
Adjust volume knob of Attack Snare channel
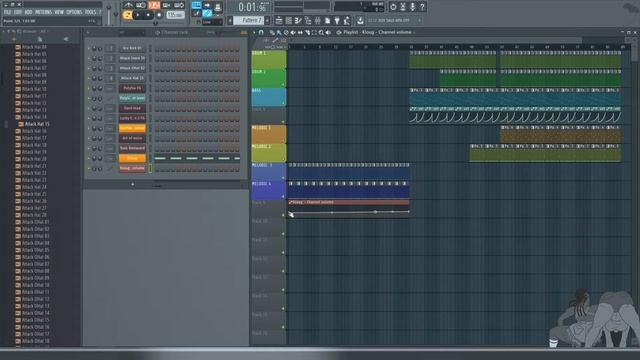click(100, 58)
